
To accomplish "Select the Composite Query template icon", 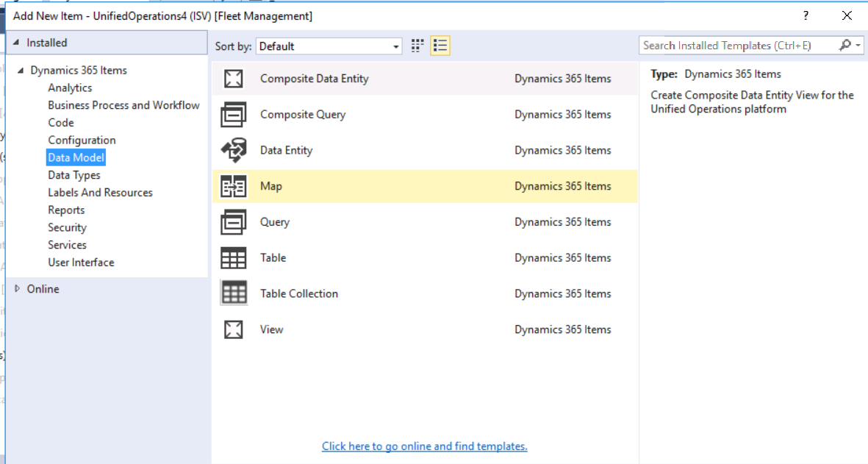I will 233,115.
